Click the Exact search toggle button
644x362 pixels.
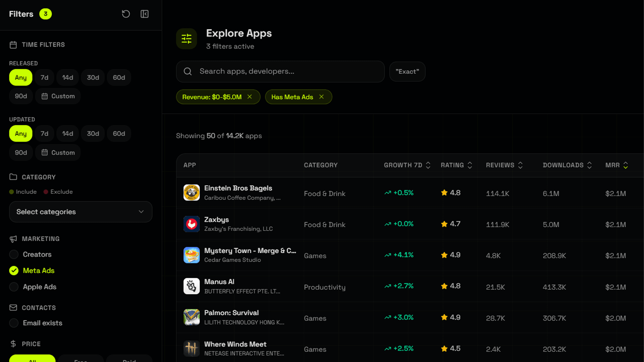click(x=407, y=71)
